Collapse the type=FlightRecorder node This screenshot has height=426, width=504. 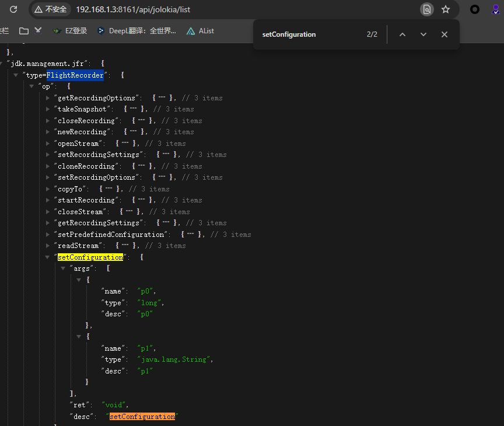tap(16, 75)
